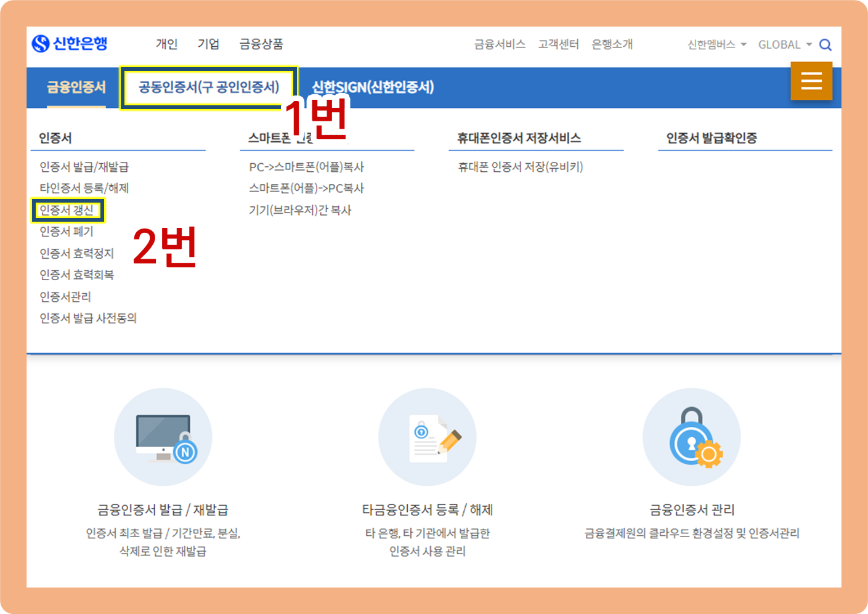868x614 pixels.
Task: Click the 금융인증서 관리 padlock icon
Action: (x=692, y=437)
